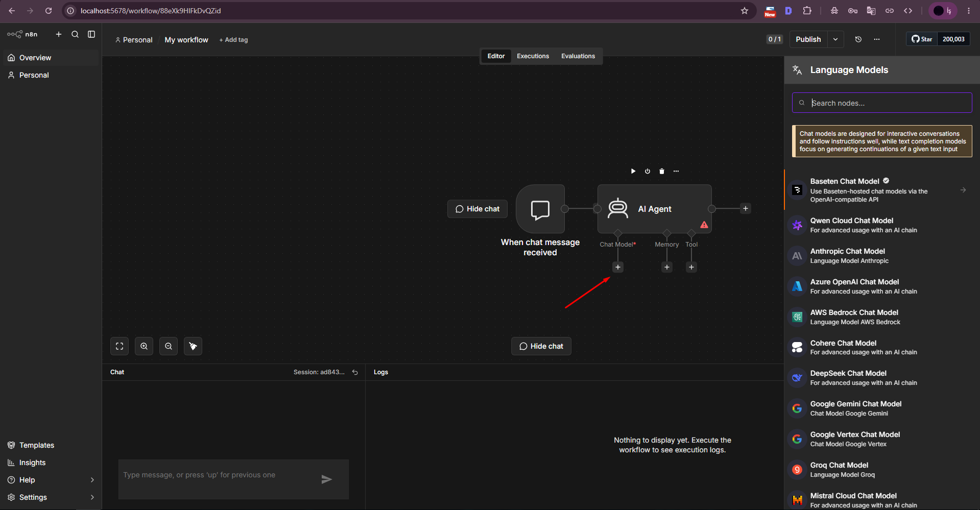Click the 0/1 counter badge
This screenshot has width=980, height=510.
pyautogui.click(x=775, y=39)
